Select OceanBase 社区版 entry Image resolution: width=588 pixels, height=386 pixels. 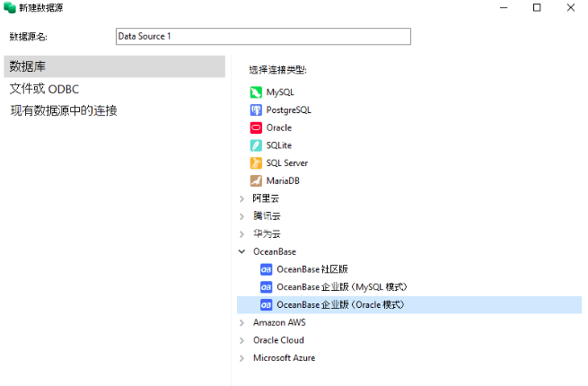[312, 269]
